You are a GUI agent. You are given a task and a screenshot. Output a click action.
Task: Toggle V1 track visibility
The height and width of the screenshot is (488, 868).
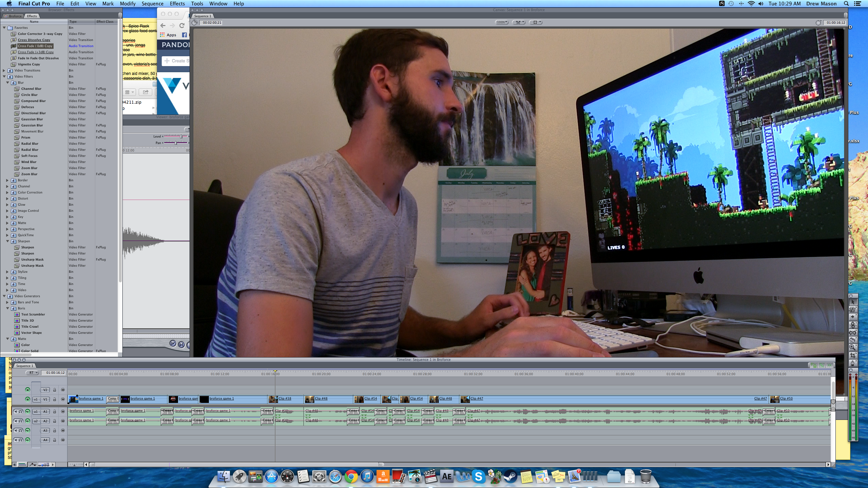coord(27,399)
